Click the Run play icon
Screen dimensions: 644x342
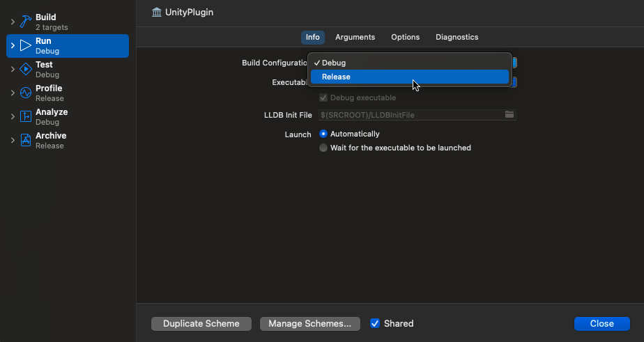tap(26, 45)
